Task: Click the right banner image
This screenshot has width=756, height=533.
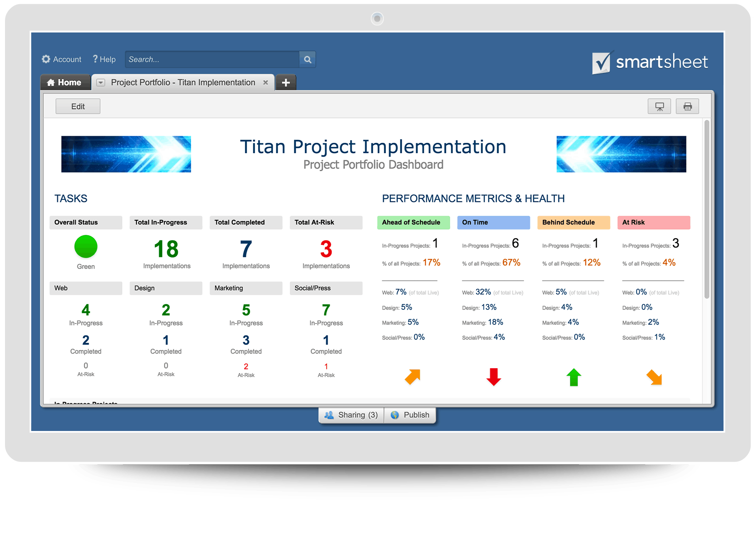Action: (621, 154)
